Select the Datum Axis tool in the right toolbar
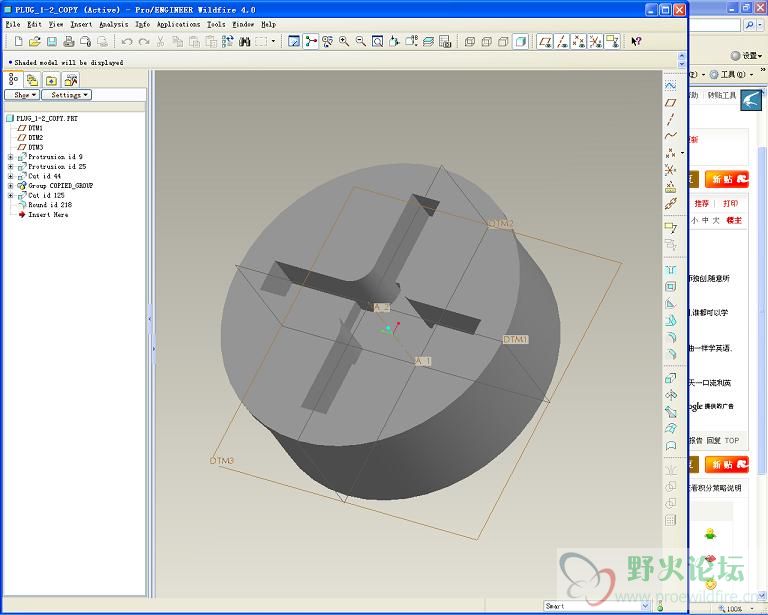The width and height of the screenshot is (768, 615). (671, 119)
